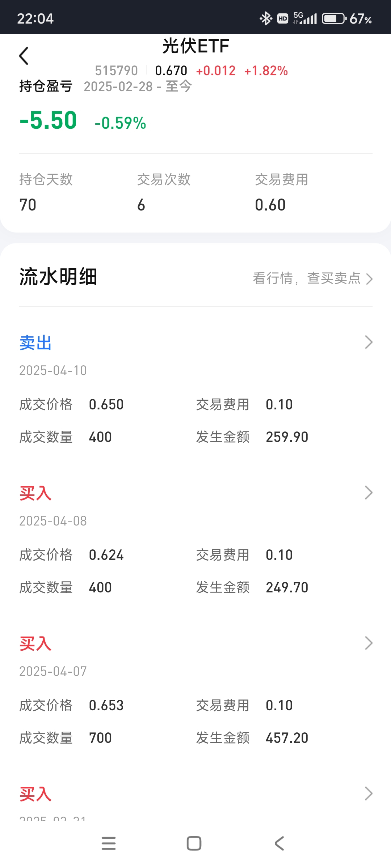Tap the Android navigation back icon
391x868 pixels.
point(279,843)
